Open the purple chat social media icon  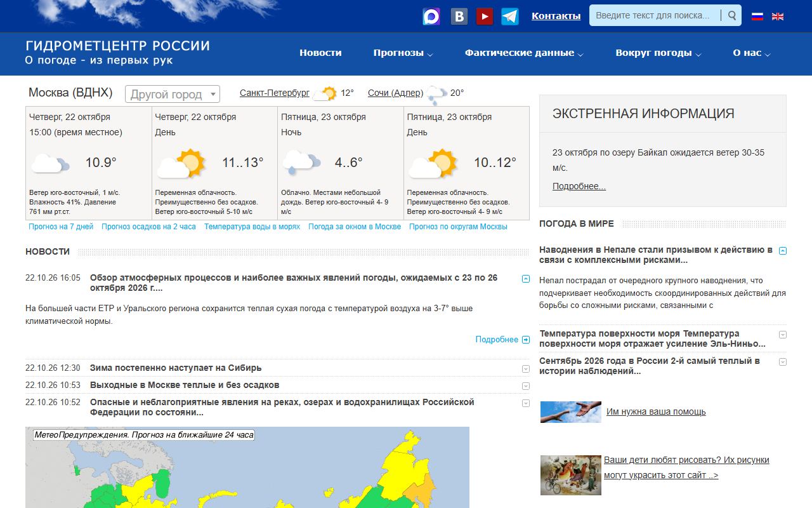point(431,16)
